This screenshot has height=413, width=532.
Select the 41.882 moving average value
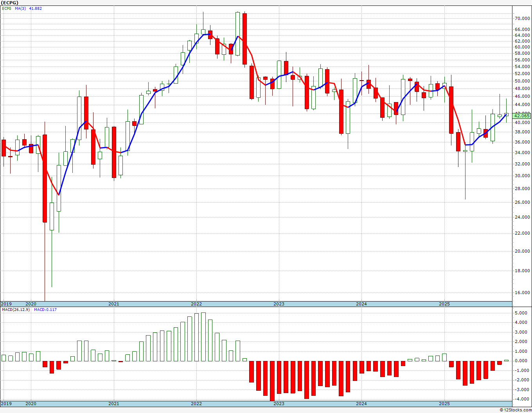pos(35,9)
